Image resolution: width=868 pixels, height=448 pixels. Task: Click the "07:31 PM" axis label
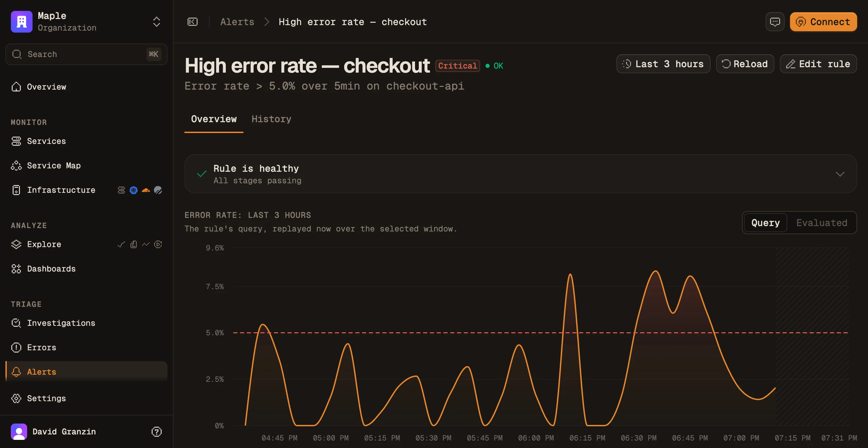coord(839,438)
